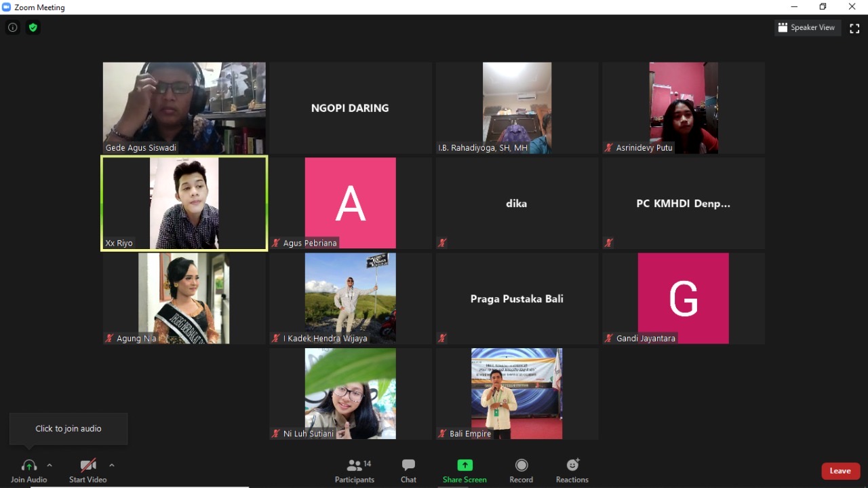Select Agus Pebriana's pink avatar tile
The width and height of the screenshot is (868, 488).
[351, 204]
